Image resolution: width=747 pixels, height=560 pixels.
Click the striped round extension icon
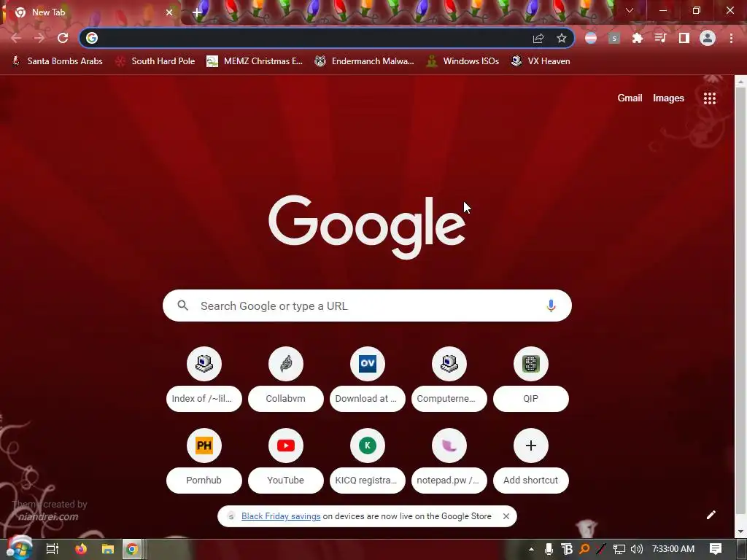[x=591, y=38]
